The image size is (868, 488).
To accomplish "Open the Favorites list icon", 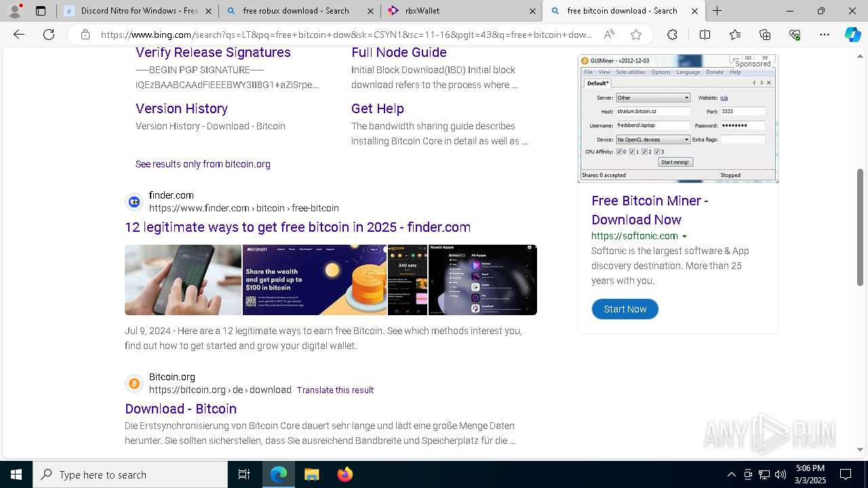I will tap(735, 35).
